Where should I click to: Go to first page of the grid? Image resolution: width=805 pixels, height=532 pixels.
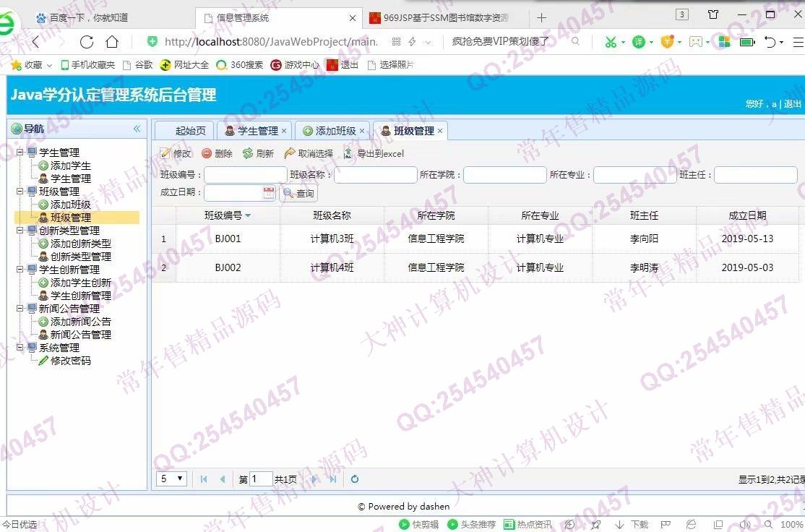(204, 479)
